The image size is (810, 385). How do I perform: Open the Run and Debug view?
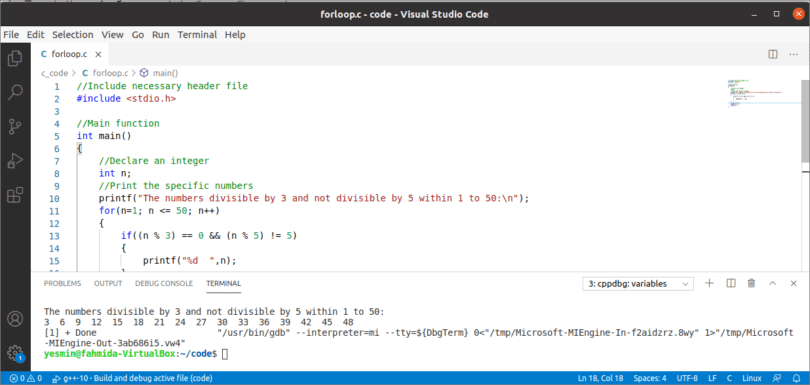[x=15, y=161]
